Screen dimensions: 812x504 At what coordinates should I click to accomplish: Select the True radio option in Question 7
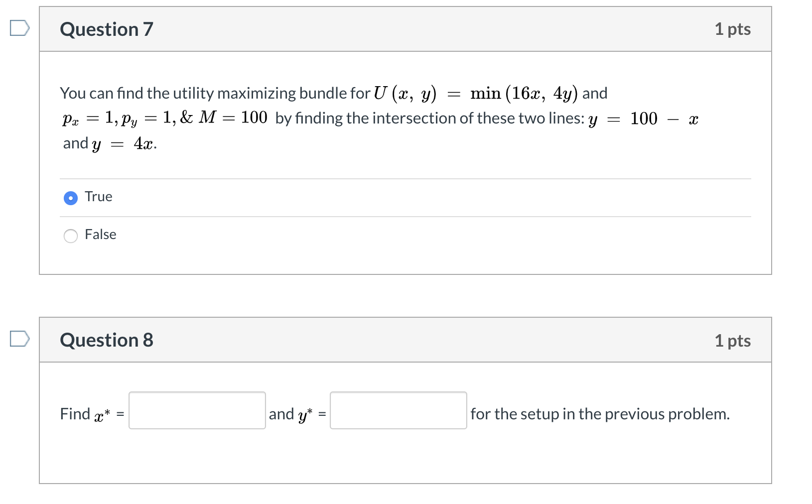tap(71, 197)
